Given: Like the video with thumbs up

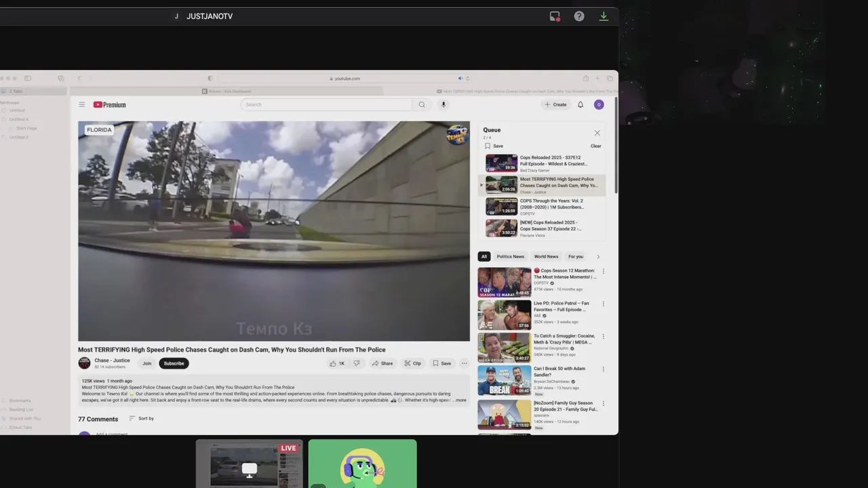Looking at the screenshot, I should click(337, 363).
